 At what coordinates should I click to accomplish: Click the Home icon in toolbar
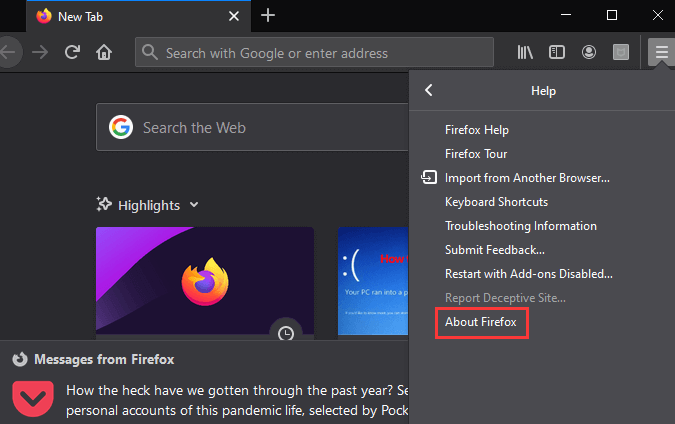point(103,52)
